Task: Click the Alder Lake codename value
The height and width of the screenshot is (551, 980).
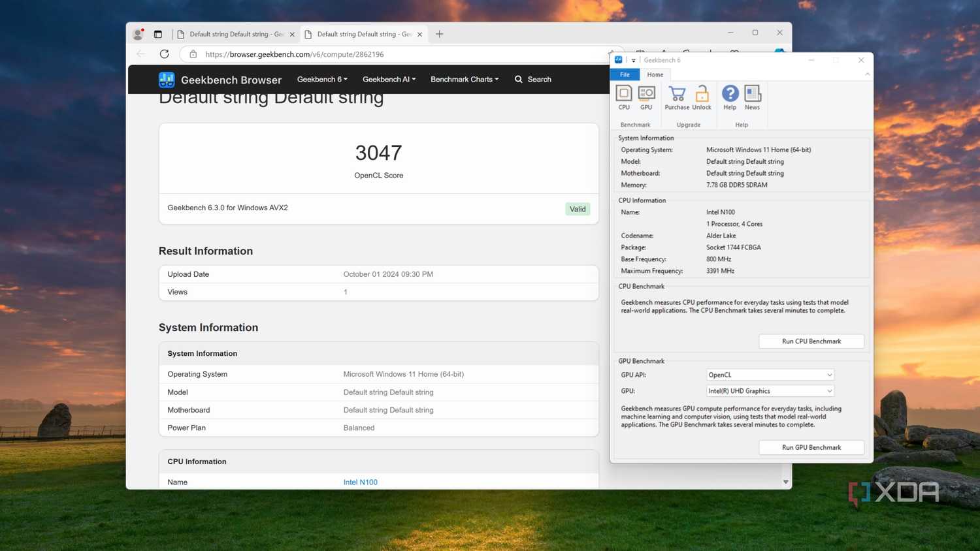Action: (721, 236)
